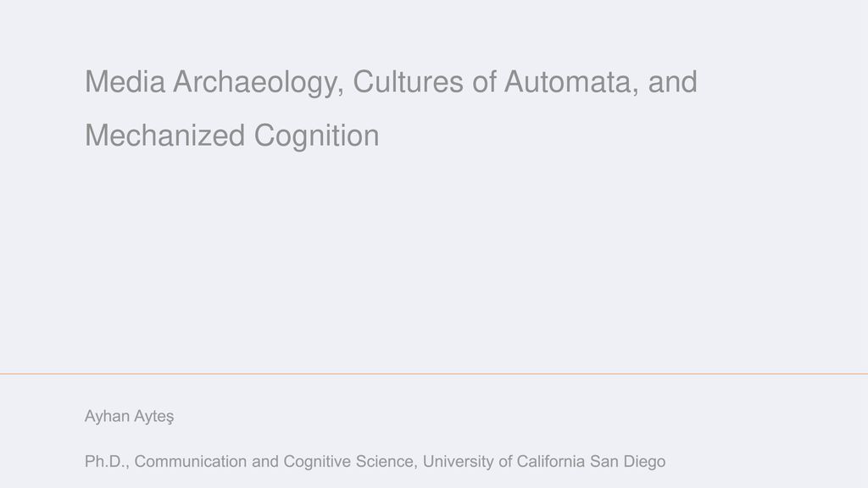Click the orange horizontal divider line
The height and width of the screenshot is (488, 868).
coord(434,374)
